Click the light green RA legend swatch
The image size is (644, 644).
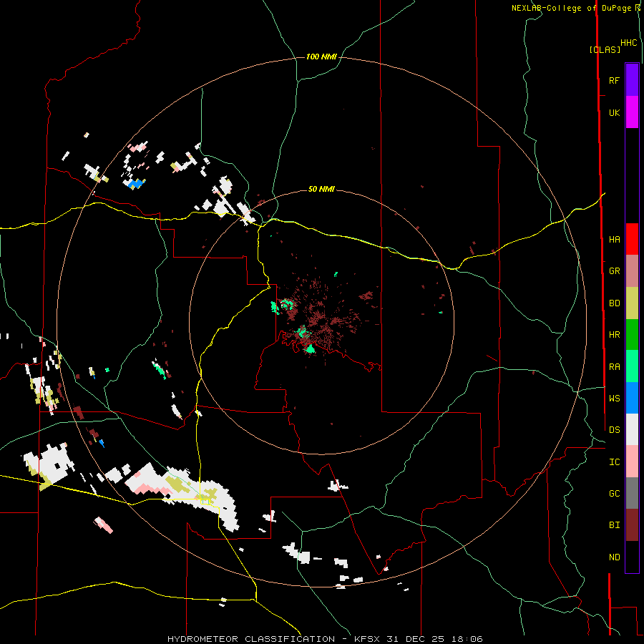pyautogui.click(x=632, y=366)
